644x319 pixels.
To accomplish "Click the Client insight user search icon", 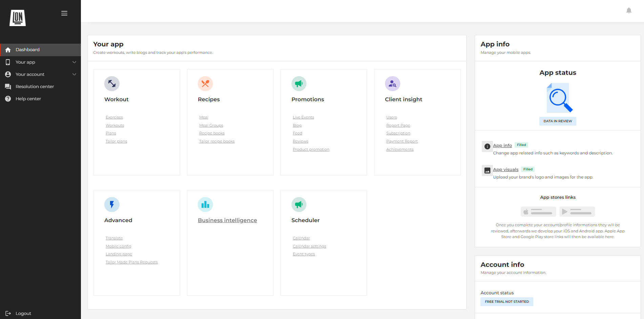I will pos(392,84).
